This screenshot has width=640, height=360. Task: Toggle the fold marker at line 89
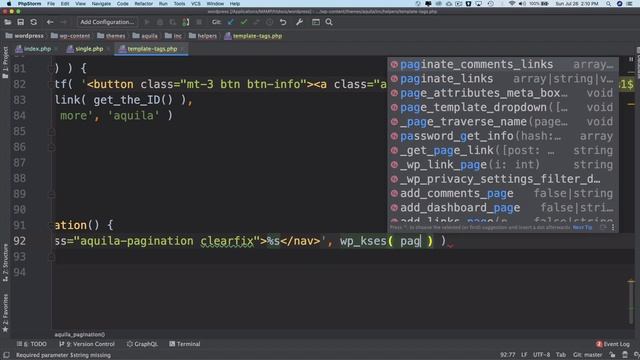pyautogui.click(x=52, y=194)
